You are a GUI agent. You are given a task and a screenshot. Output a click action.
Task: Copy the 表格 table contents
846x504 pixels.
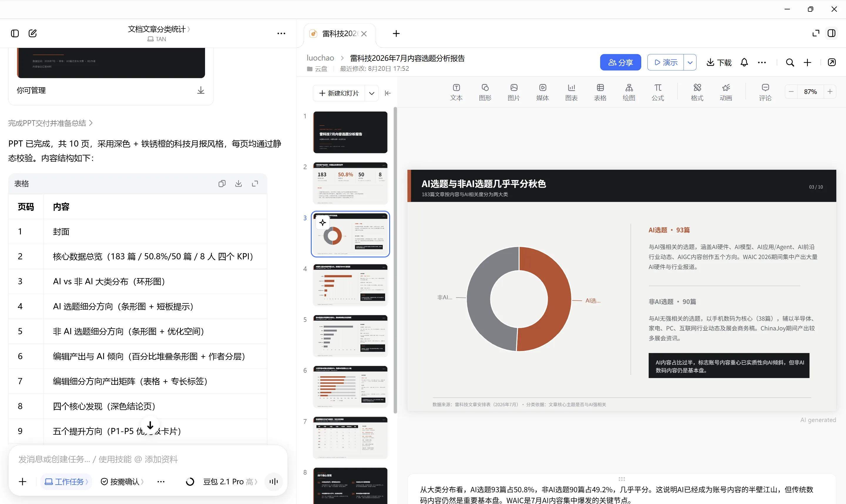(222, 184)
